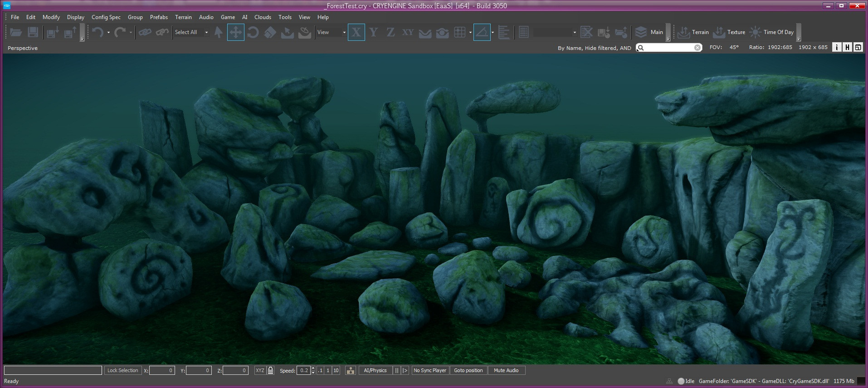Screen dimensions: 868x388
Task: Activate the Move tool
Action: click(x=236, y=32)
